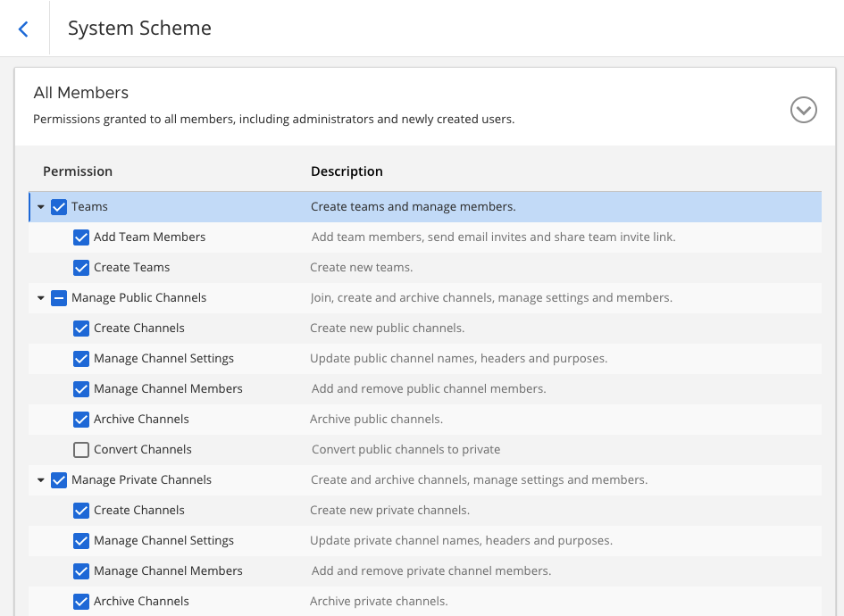844x616 pixels.
Task: Uncheck private Manage Channel Members checkbox
Action: (x=81, y=571)
